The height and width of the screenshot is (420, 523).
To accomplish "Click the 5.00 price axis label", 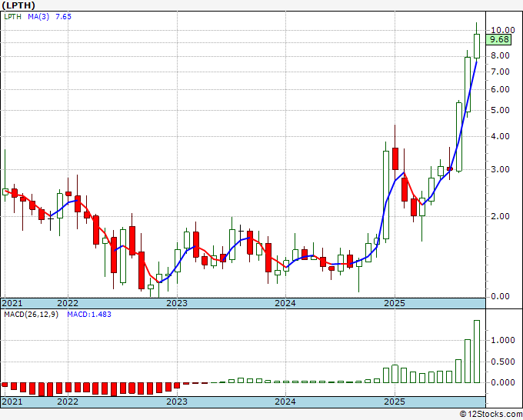I will tap(501, 111).
